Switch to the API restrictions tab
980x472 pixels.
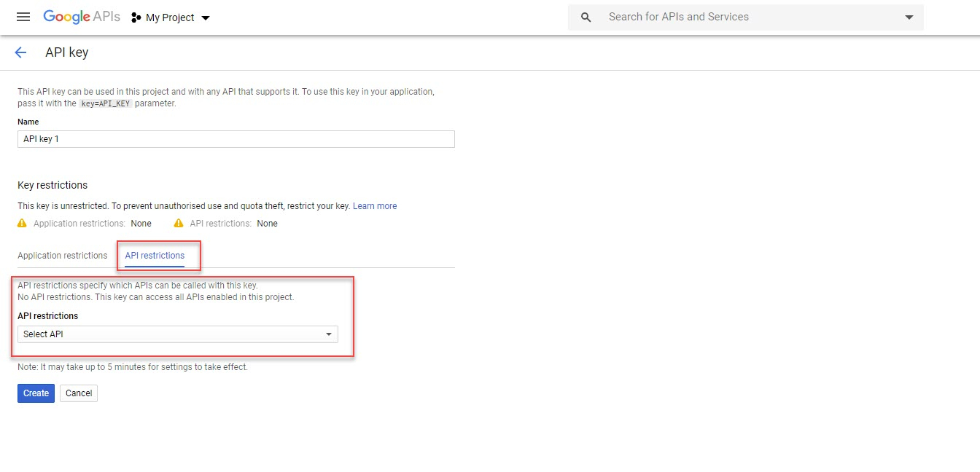click(x=155, y=256)
